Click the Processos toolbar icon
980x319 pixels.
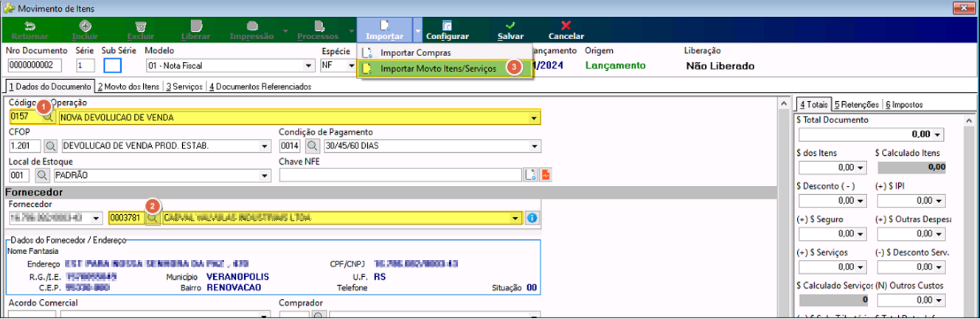[318, 25]
